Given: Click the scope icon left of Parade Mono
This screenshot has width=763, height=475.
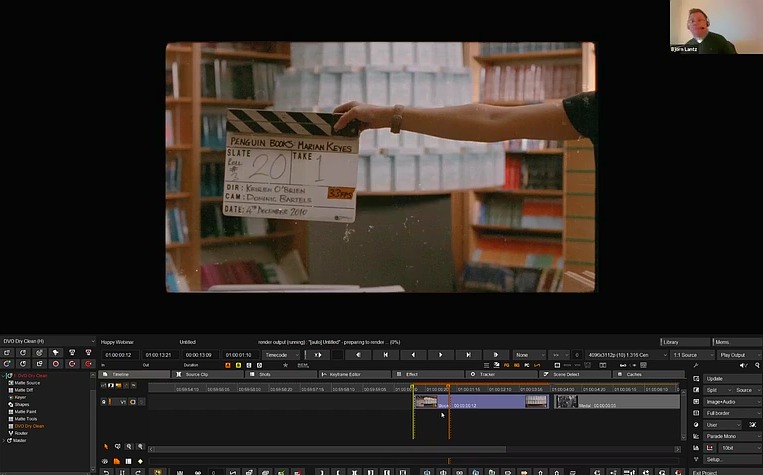Looking at the screenshot, I should (696, 436).
